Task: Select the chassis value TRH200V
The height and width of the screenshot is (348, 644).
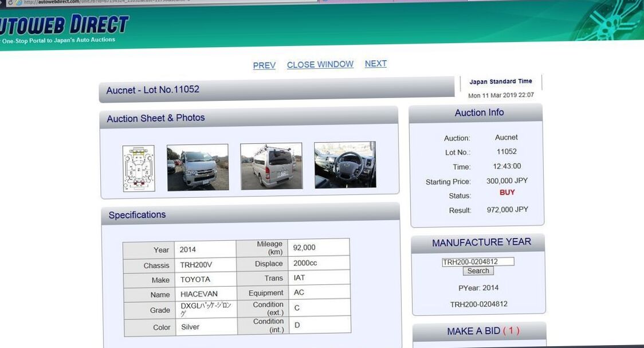Action: [x=196, y=265]
